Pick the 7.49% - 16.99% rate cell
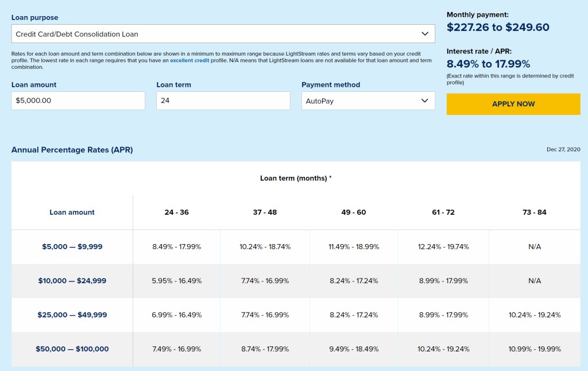This screenshot has height=371, width=588. tap(177, 349)
